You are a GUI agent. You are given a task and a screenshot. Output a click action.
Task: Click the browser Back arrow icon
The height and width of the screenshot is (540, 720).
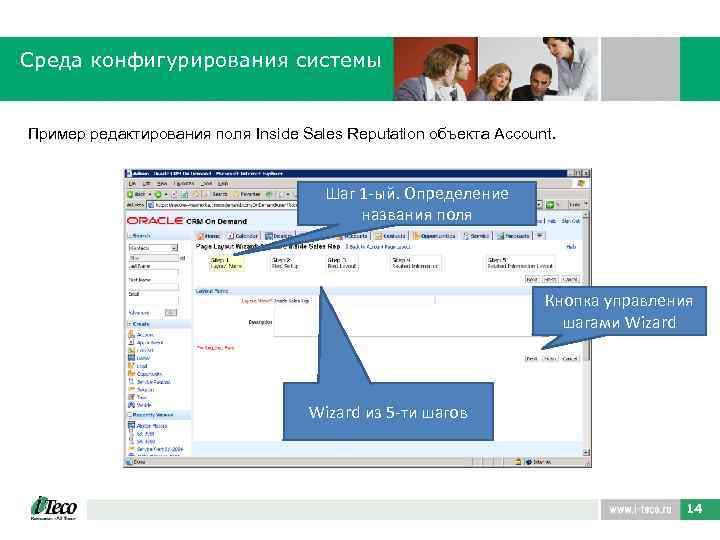coord(131,195)
